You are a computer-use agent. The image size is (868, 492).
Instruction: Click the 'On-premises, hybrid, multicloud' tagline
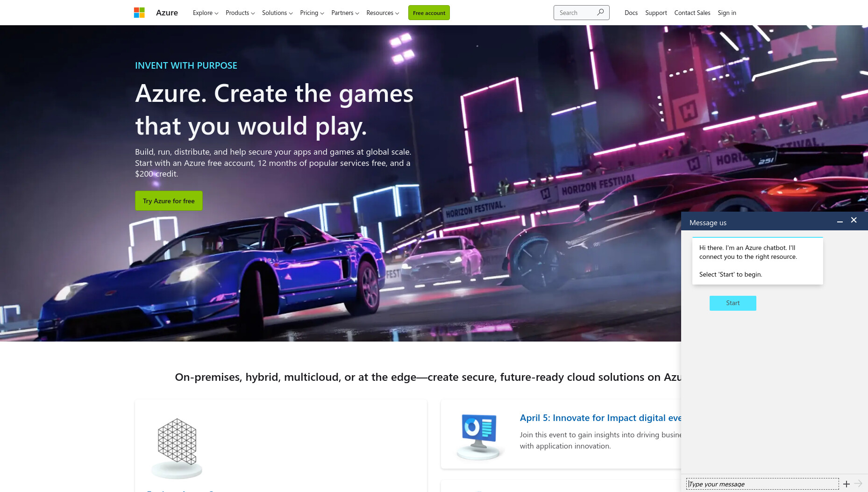click(x=428, y=377)
